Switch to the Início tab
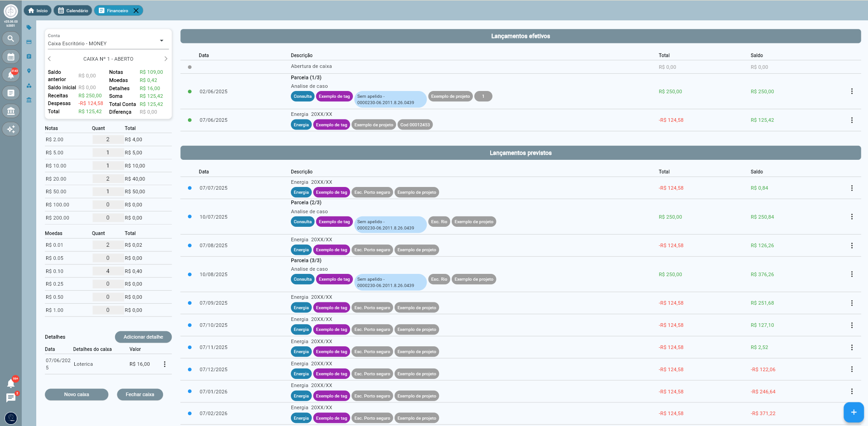Screen dimensions: 868x426 click(x=38, y=10)
